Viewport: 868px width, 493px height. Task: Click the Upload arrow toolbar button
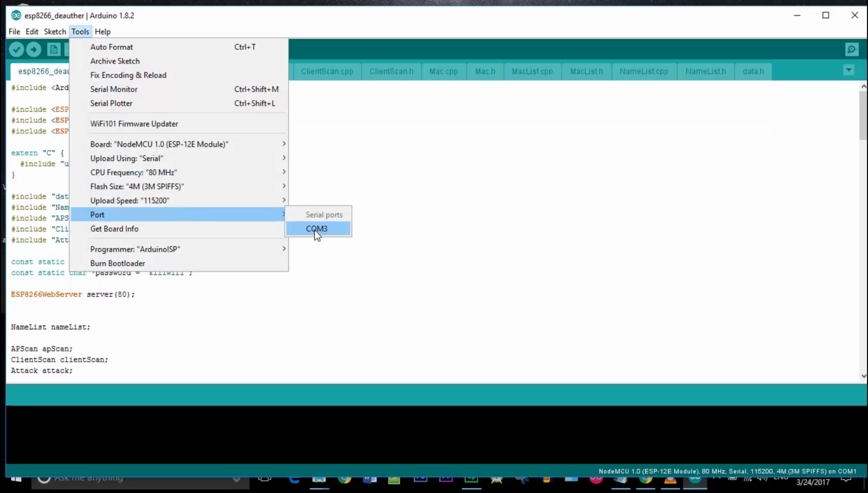coord(33,49)
